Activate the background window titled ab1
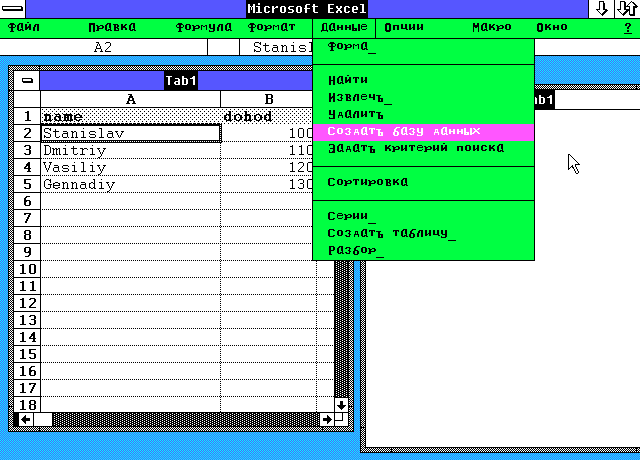 587,100
